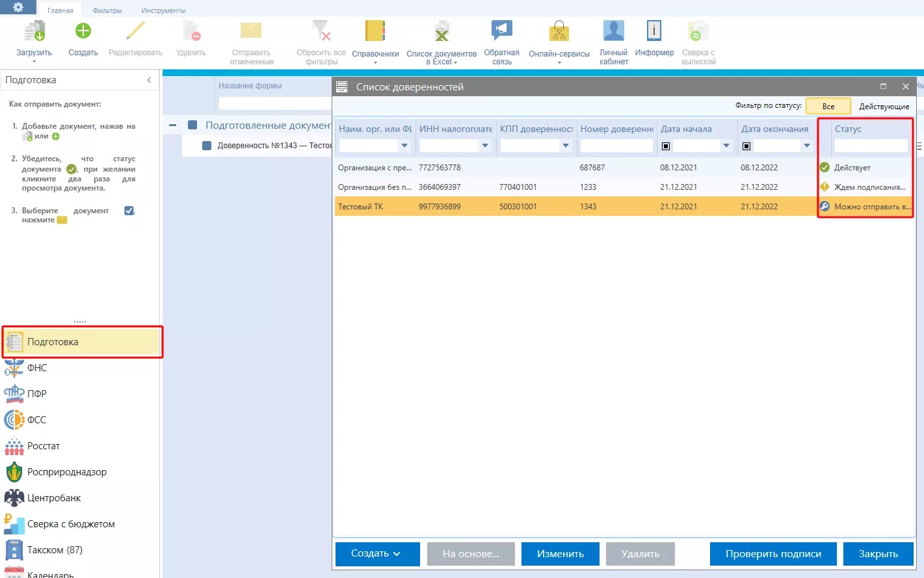
Task: Click the Сбросить все фильтры funnel icon
Action: [321, 31]
